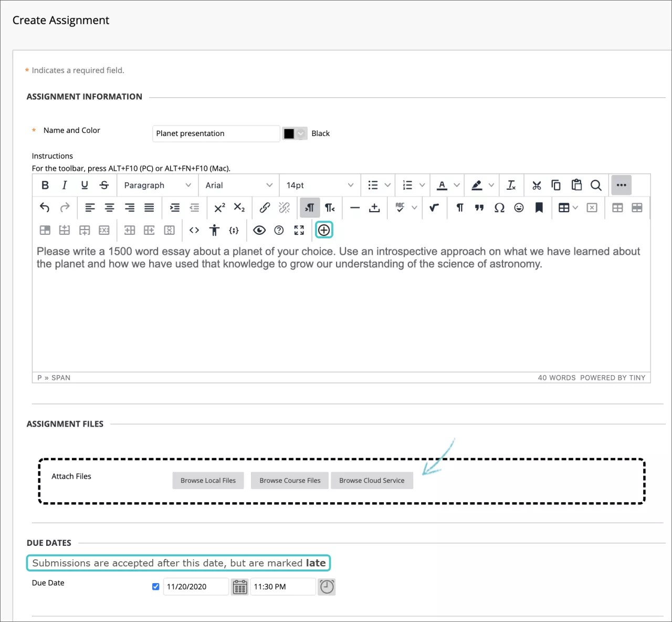This screenshot has width=672, height=622.
Task: Insert a special character
Action: tap(499, 208)
